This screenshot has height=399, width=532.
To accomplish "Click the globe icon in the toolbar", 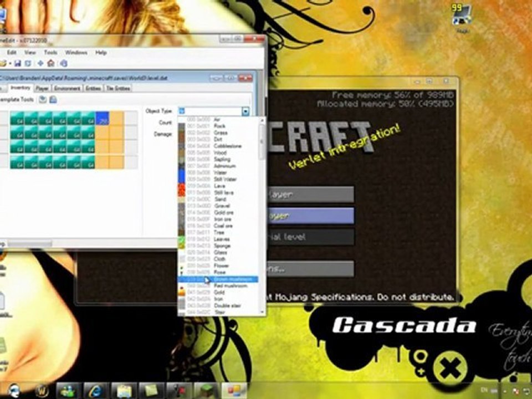I will coord(63,63).
